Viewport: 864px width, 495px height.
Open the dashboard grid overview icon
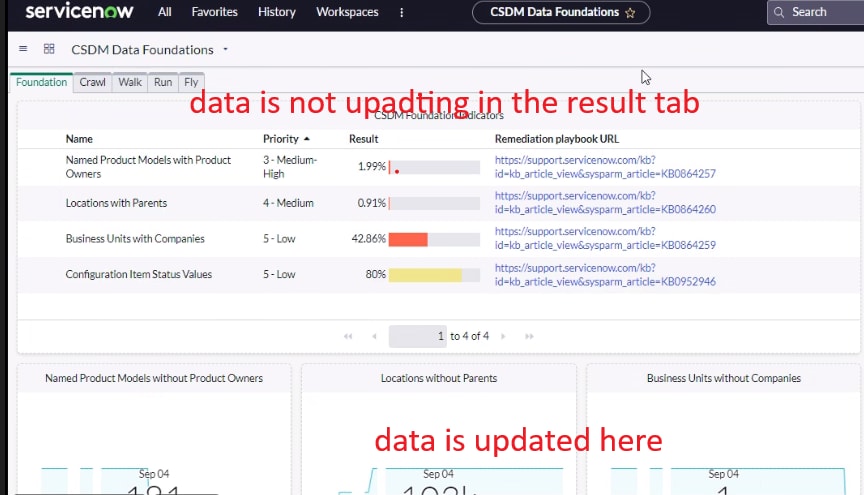click(x=49, y=49)
